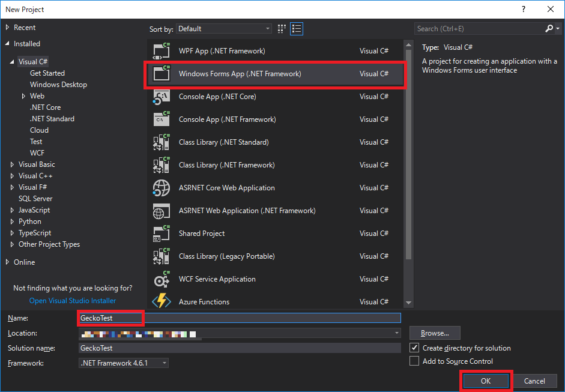Click the Solution name field

[x=240, y=348]
